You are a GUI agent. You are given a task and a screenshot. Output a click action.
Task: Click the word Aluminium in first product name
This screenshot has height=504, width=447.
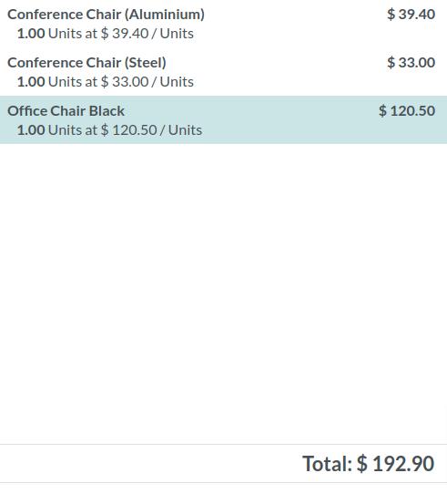tap(165, 15)
